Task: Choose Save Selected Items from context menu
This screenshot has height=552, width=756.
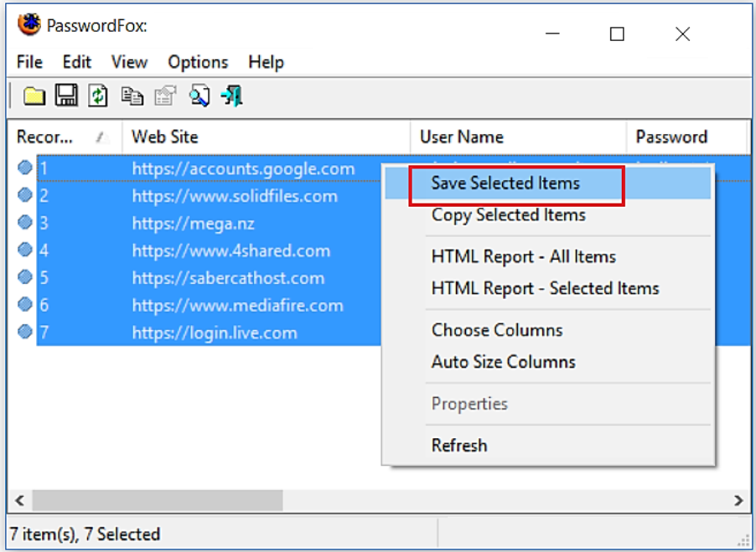Action: point(547,183)
